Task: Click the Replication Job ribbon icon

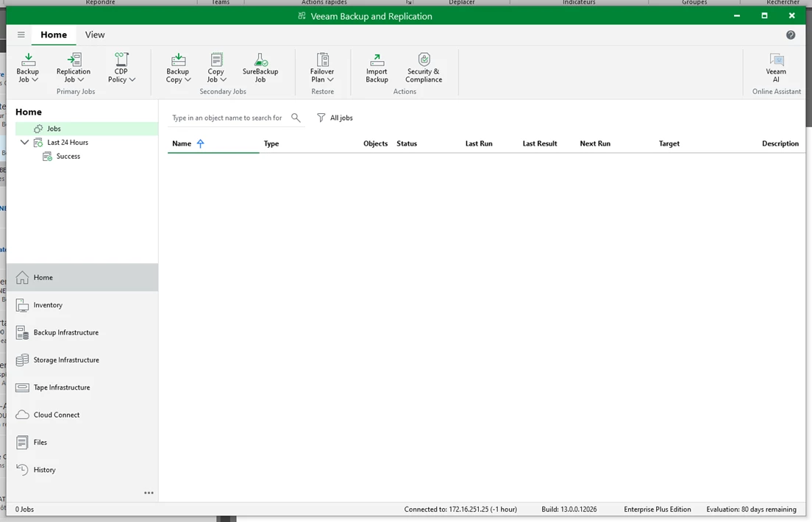Action: pyautogui.click(x=74, y=60)
